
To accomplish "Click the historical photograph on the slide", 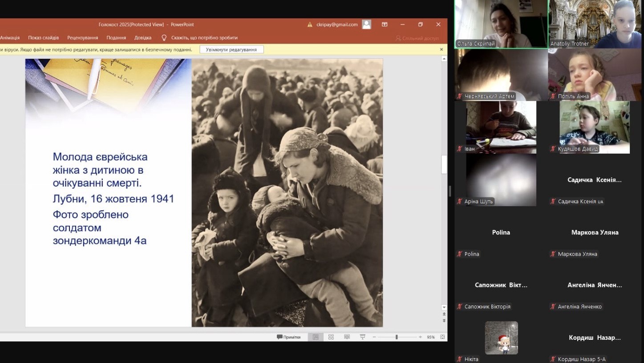I will click(x=287, y=193).
